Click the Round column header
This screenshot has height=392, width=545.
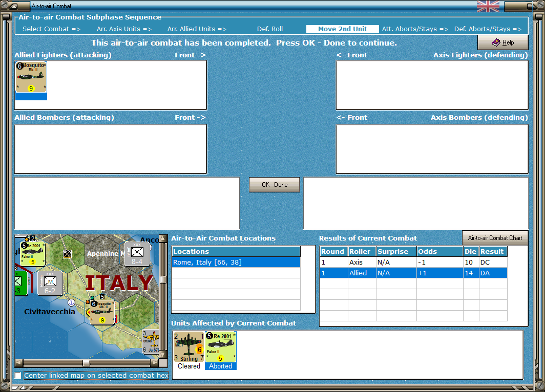(333, 251)
